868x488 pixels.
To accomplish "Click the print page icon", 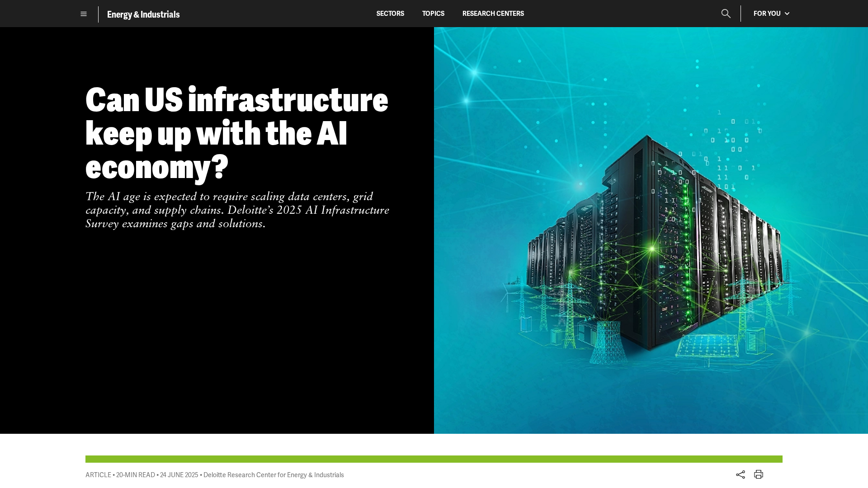I will [x=758, y=474].
